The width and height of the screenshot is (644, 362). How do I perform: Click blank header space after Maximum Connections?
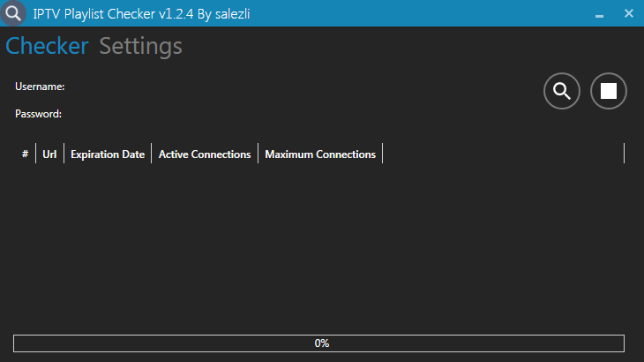coord(503,155)
